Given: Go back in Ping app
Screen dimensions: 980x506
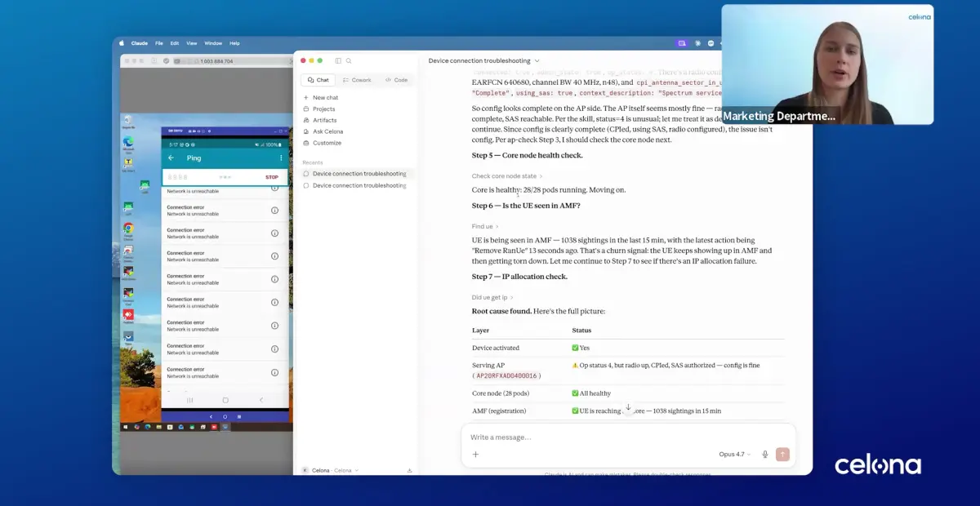Looking at the screenshot, I should 171,158.
